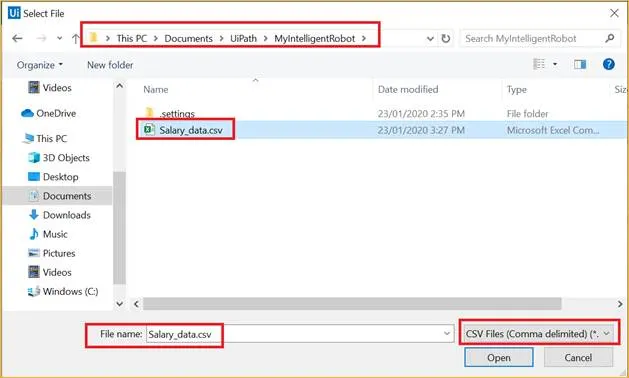
Task: Click the UiPath breadcrumb segment
Action: point(243,39)
